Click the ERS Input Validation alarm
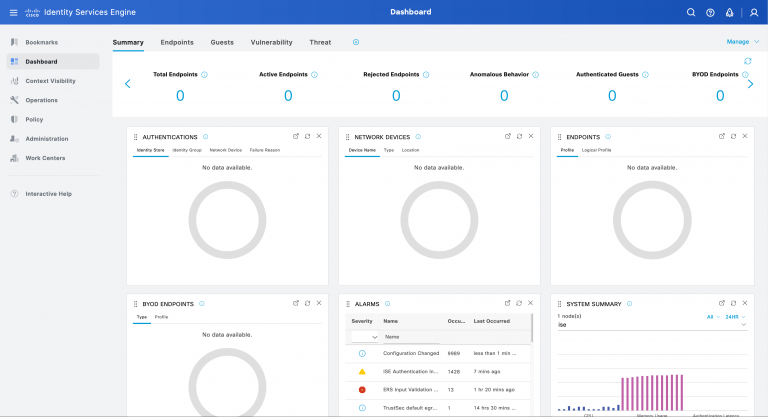 pyautogui.click(x=438, y=390)
